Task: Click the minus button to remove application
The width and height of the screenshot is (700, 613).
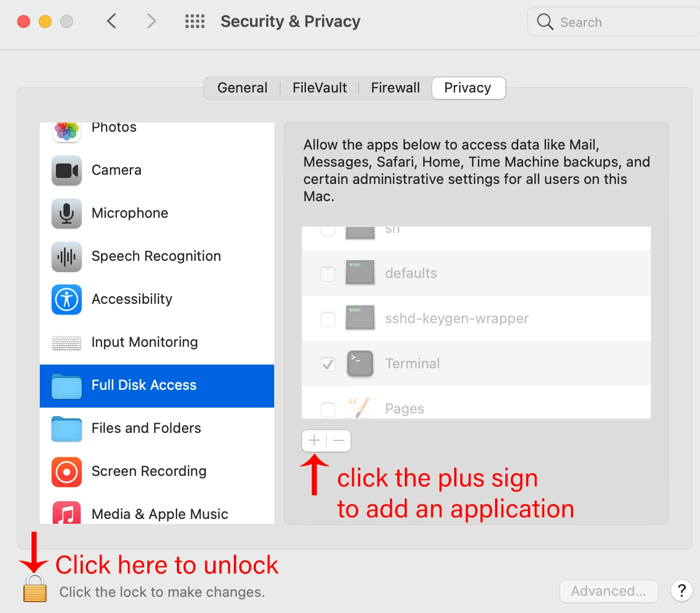Action: (339, 441)
